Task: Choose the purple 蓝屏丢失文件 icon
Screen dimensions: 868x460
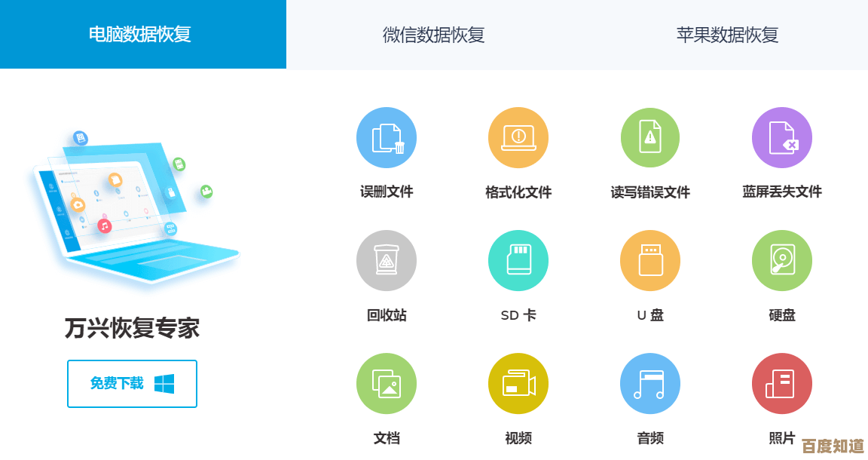Action: click(x=782, y=137)
